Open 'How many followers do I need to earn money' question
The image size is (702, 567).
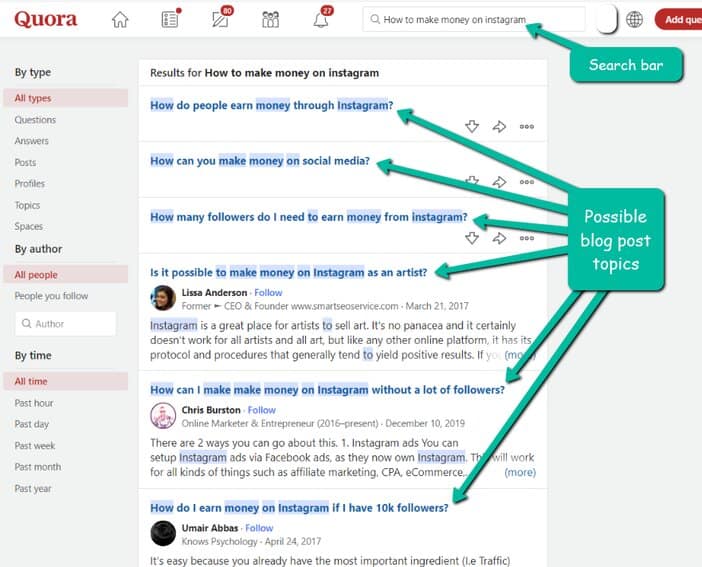[308, 217]
